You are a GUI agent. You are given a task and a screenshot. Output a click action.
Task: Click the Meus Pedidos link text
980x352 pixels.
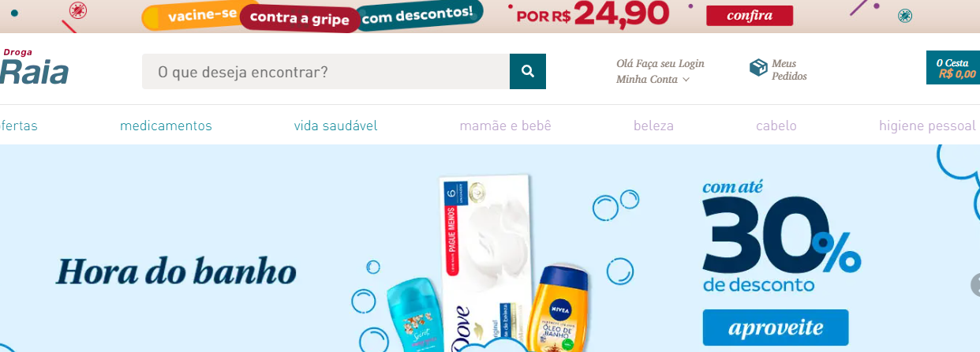[789, 70]
